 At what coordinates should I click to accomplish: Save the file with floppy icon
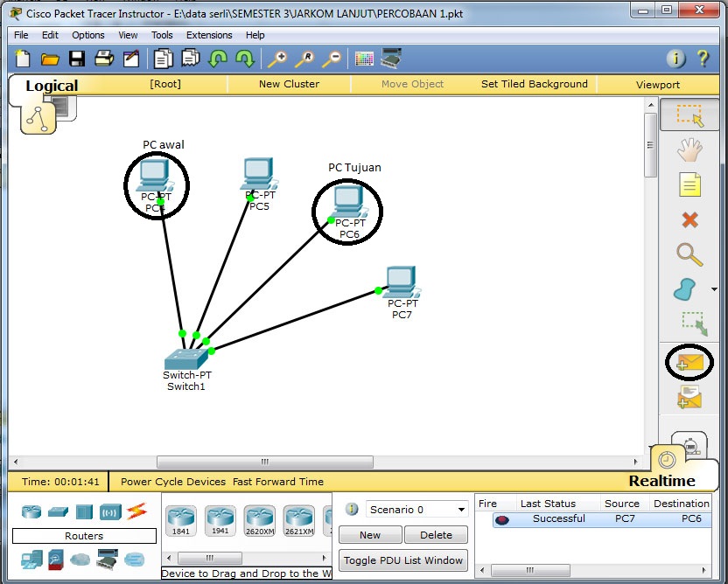pyautogui.click(x=77, y=59)
